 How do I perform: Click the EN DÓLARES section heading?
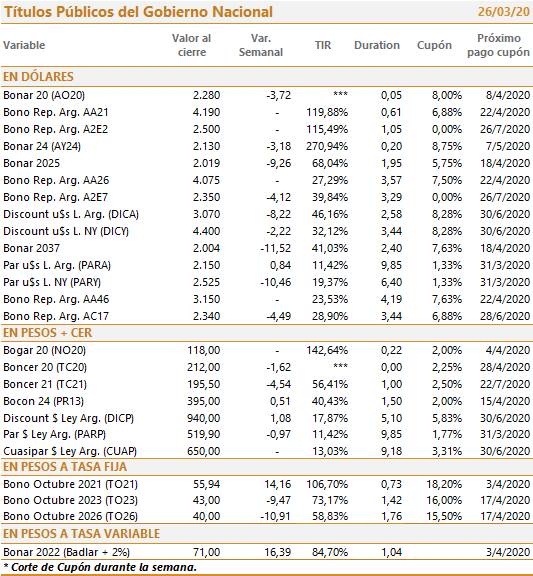(x=38, y=77)
